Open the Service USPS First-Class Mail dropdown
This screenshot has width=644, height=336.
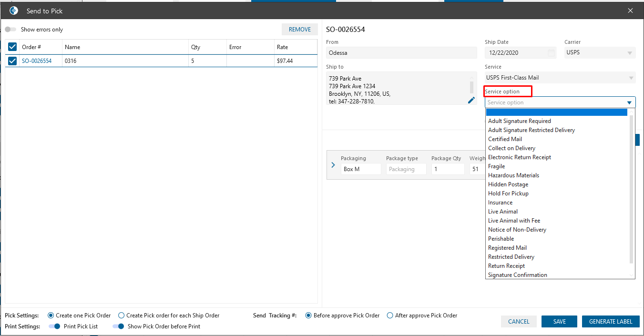coord(560,78)
